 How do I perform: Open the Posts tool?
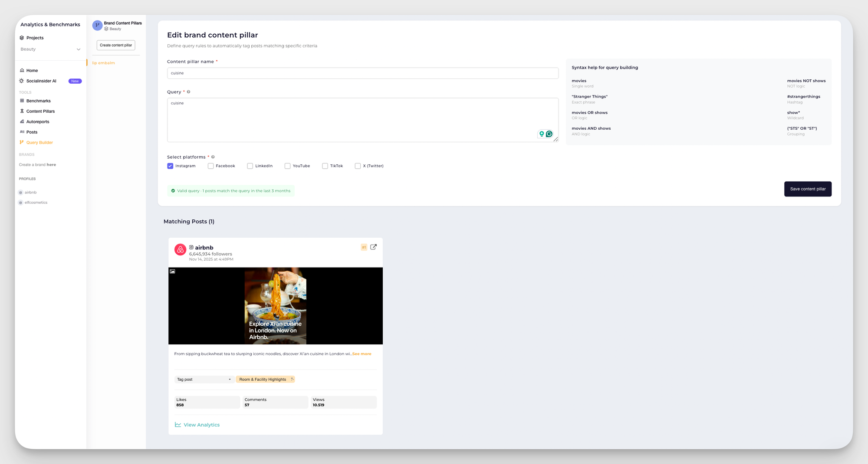[x=32, y=132]
